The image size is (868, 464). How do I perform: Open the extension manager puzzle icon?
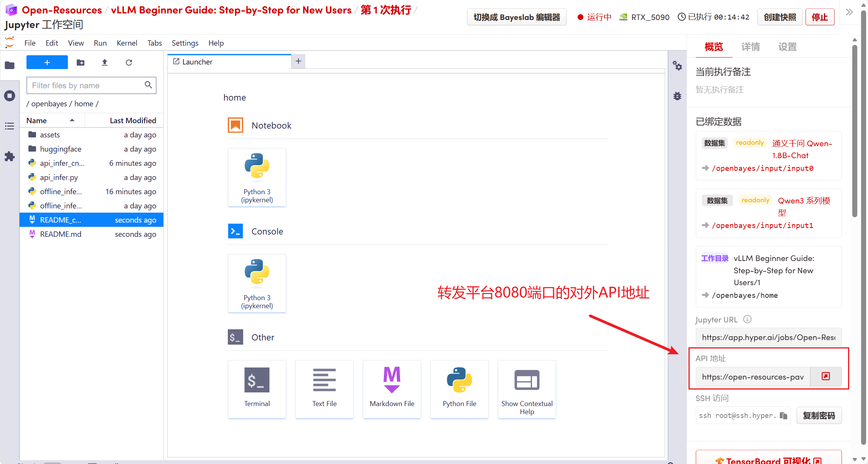[x=10, y=157]
